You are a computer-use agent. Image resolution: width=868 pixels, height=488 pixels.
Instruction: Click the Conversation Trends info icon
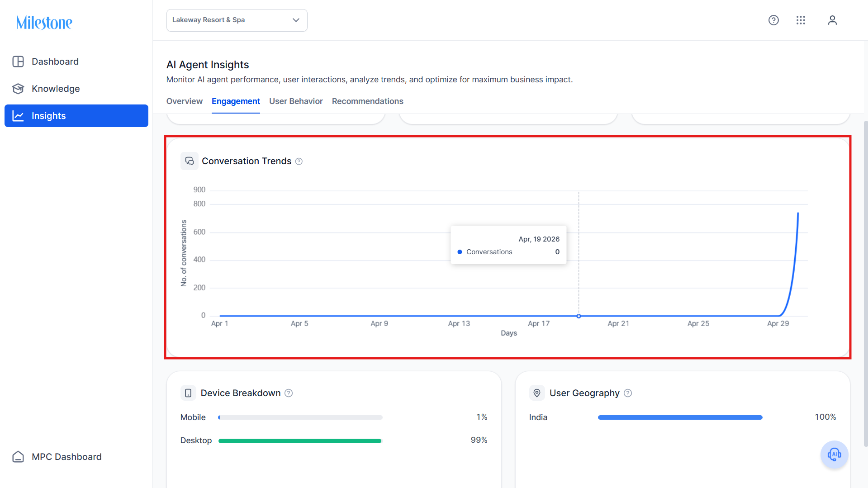(299, 161)
